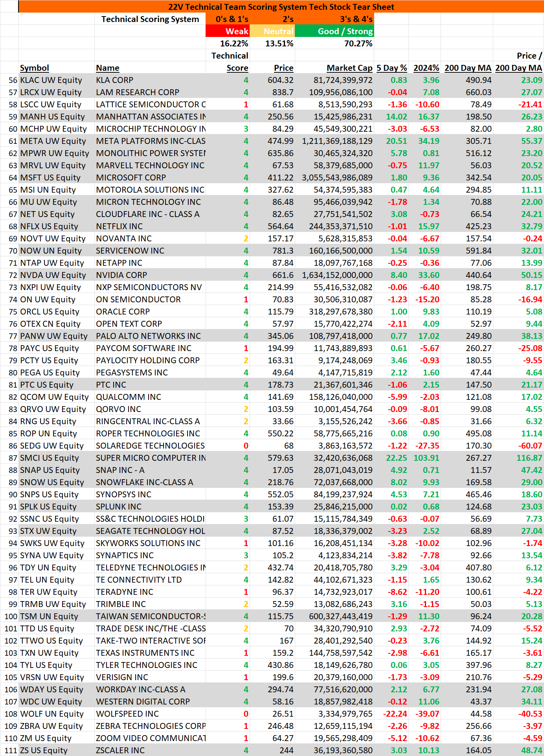Click the "ORACLE CORP" name cell
This screenshot has width=544, height=756.
coord(150,311)
